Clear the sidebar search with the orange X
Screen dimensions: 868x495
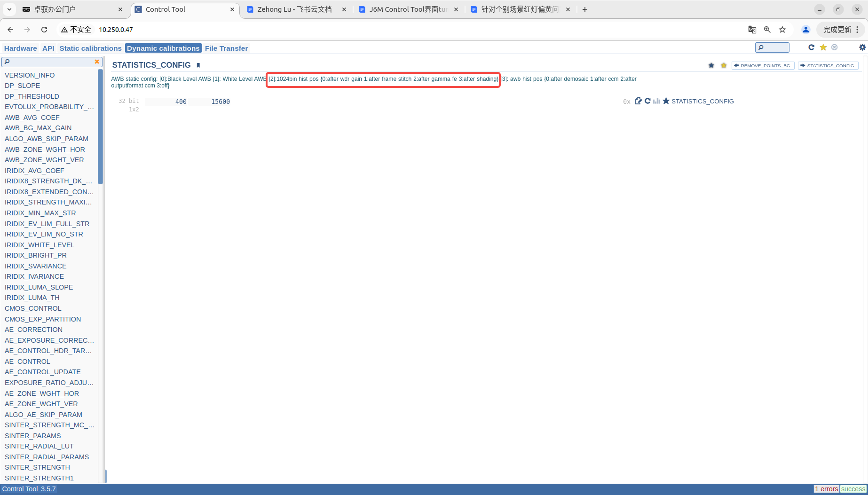point(97,62)
